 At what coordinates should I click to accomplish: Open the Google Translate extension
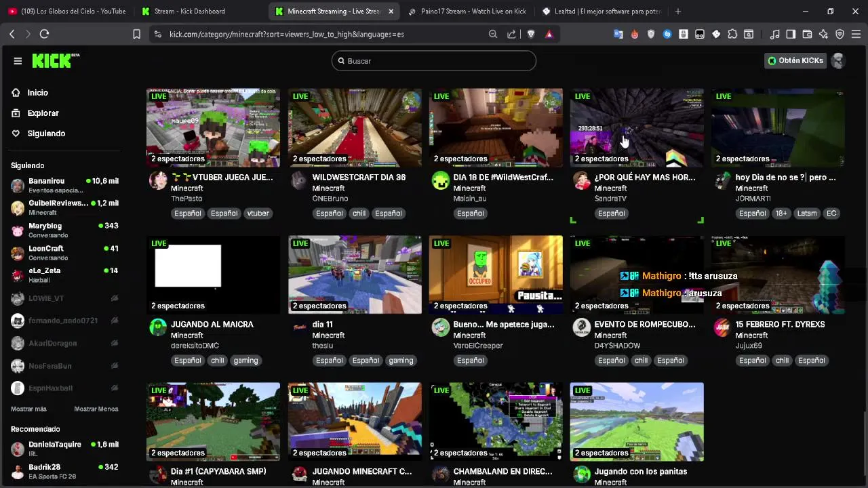618,34
